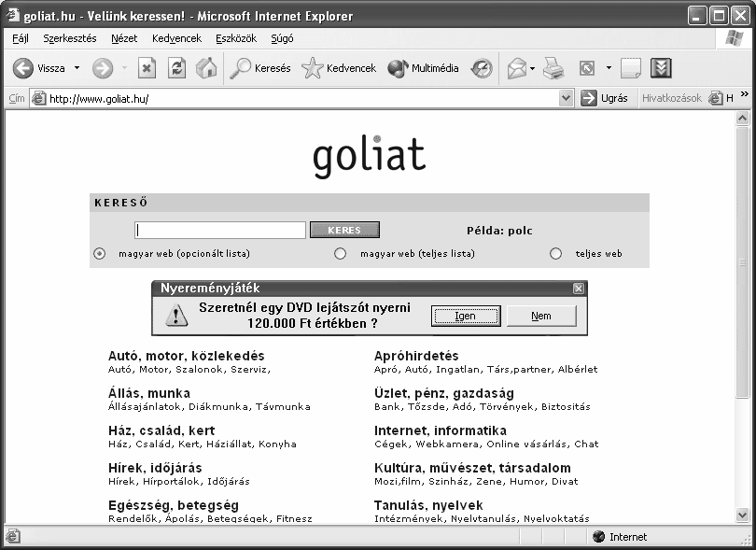Open the address bar dropdown list
This screenshot has width=756, height=550.
tap(566, 98)
